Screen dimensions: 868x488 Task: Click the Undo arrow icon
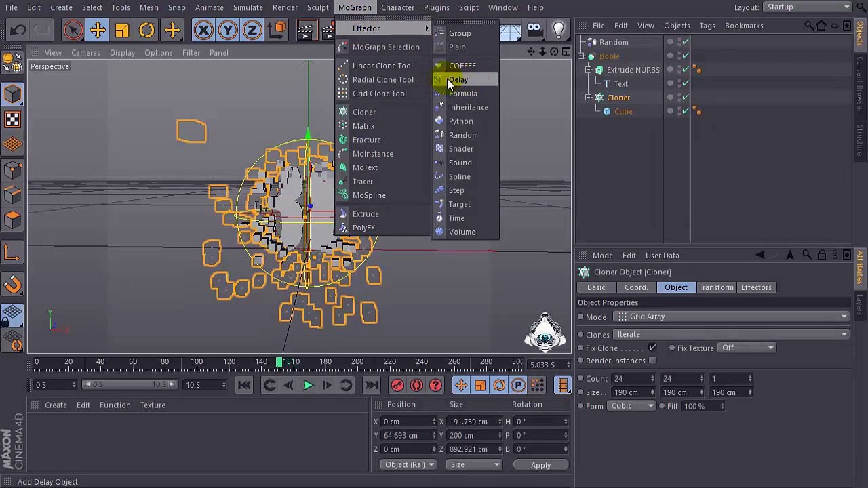click(x=18, y=30)
